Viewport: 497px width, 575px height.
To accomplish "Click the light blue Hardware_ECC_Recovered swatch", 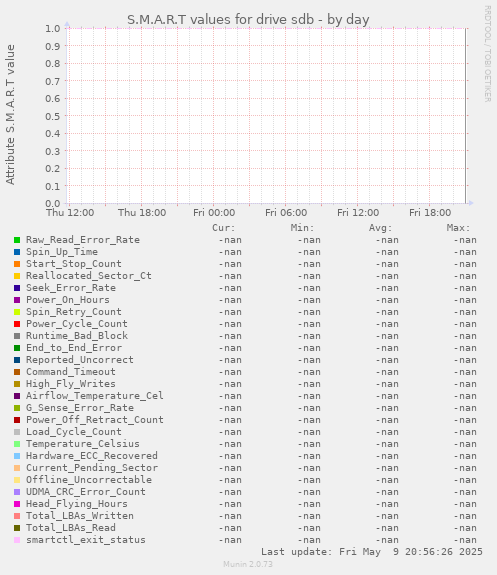I will 17,456.
